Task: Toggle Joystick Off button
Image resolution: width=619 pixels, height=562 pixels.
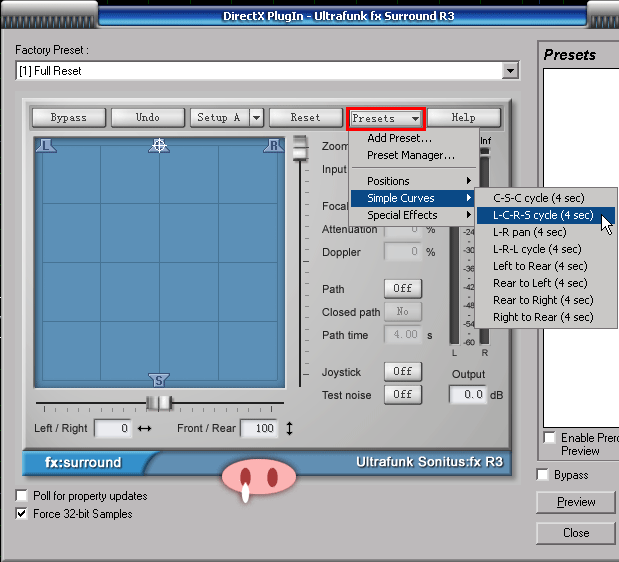Action: pos(403,371)
